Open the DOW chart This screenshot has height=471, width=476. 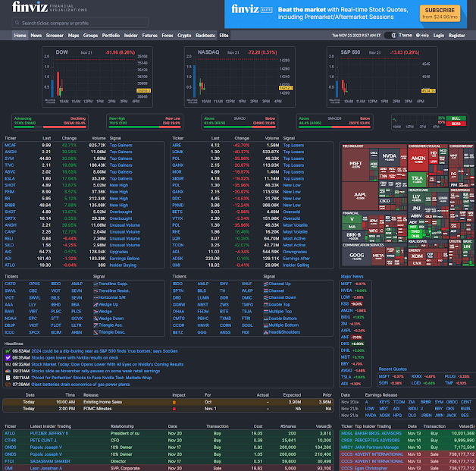tap(98, 77)
